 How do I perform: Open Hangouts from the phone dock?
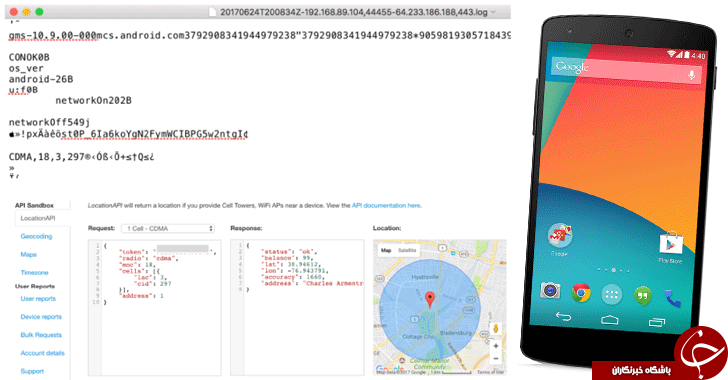pyautogui.click(x=643, y=296)
